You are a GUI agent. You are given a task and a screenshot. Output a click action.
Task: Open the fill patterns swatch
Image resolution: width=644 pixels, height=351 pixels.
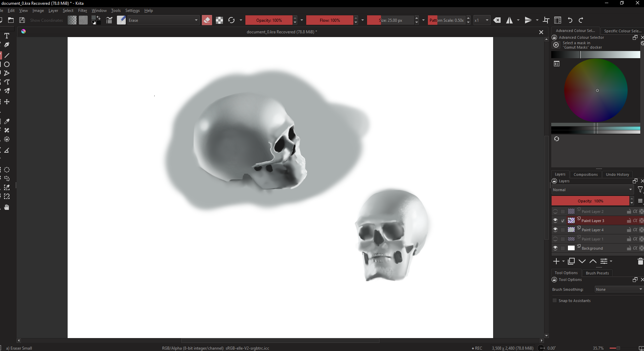coord(83,20)
